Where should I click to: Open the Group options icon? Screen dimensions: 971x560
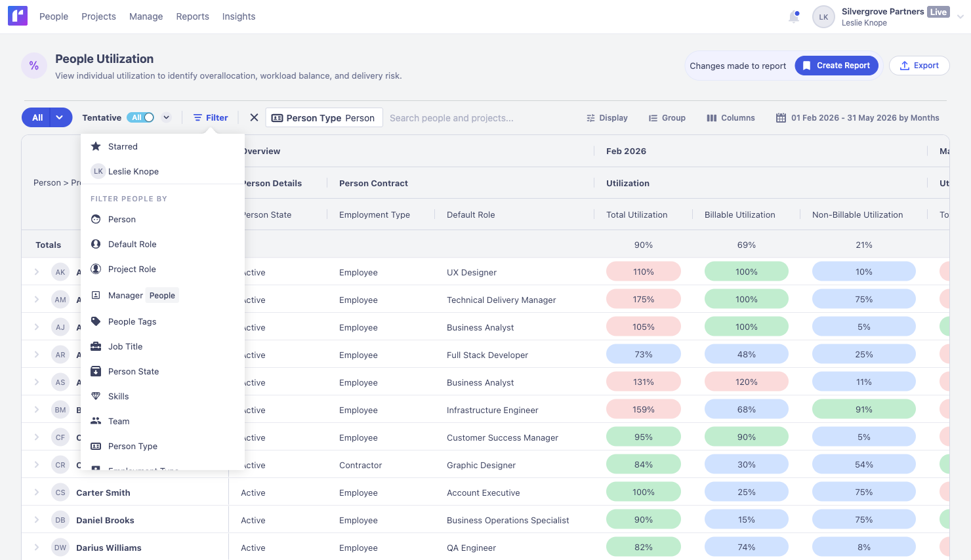[x=653, y=118]
